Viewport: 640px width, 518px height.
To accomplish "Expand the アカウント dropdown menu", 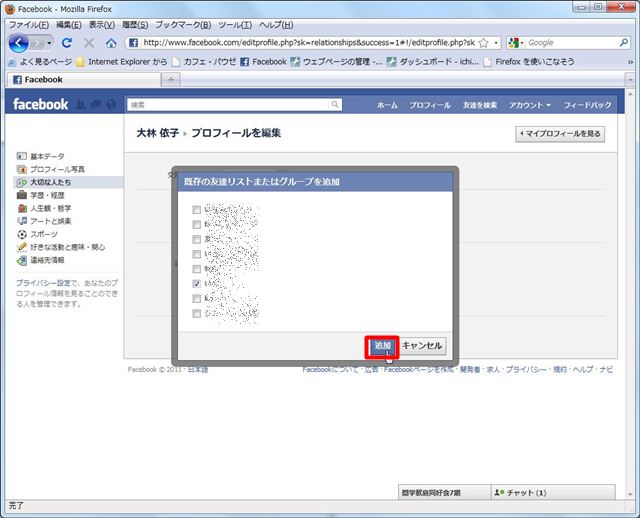I will [530, 105].
